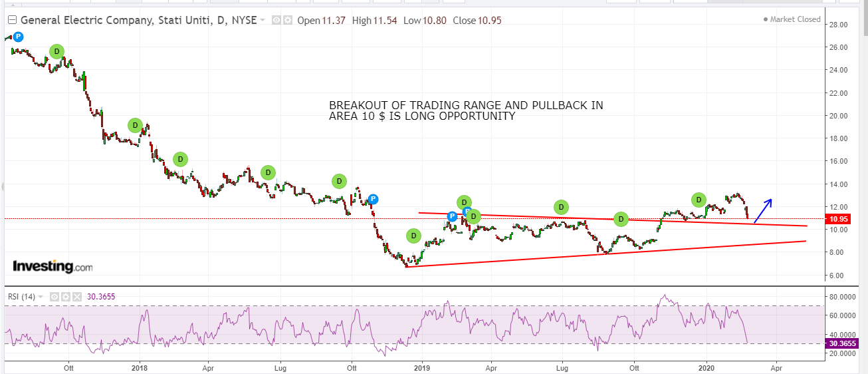Screen dimensions: 868x374
Task: Expand the RSI (14) indicator dropdown arrow
Action: point(41,297)
